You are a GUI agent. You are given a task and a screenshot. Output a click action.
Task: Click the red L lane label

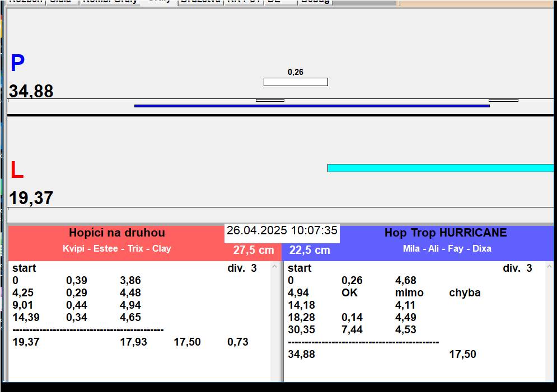click(17, 171)
